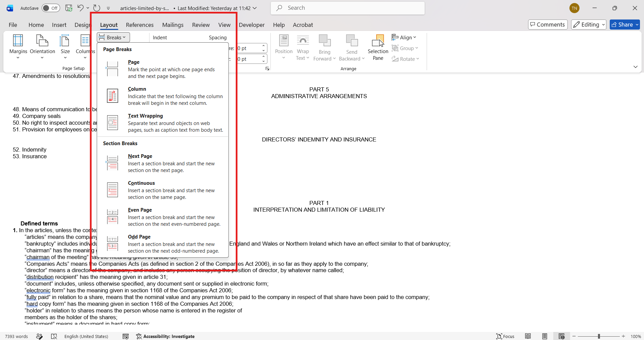Change the English (United States) language
The image size is (644, 340).
(x=86, y=336)
